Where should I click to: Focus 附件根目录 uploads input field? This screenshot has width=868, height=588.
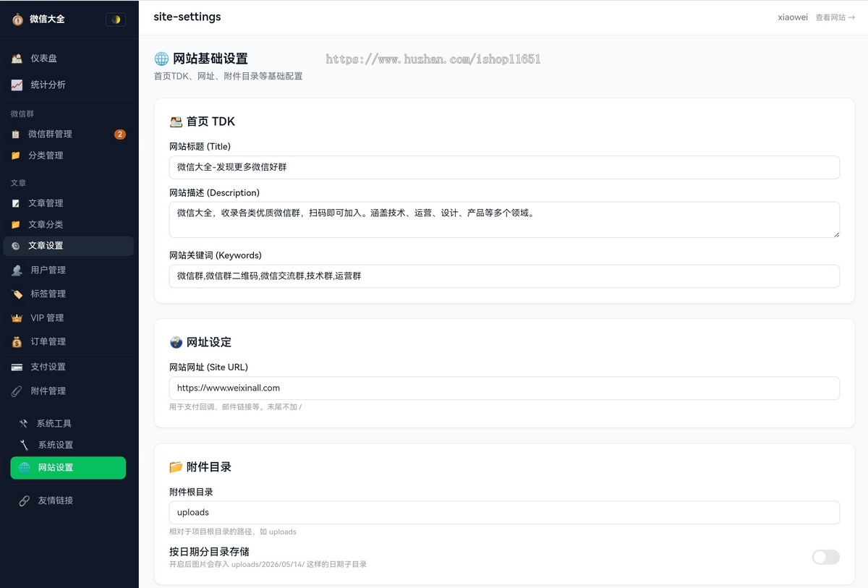[504, 512]
